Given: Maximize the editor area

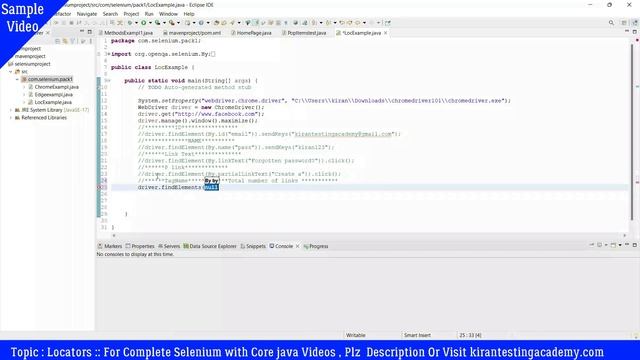Looking at the screenshot, I should pos(634,32).
